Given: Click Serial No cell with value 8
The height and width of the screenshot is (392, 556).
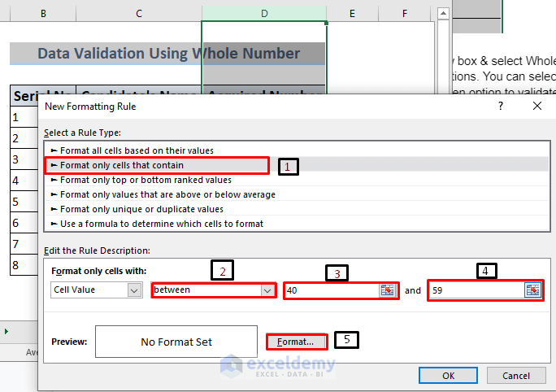Looking at the screenshot, I should 24,265.
